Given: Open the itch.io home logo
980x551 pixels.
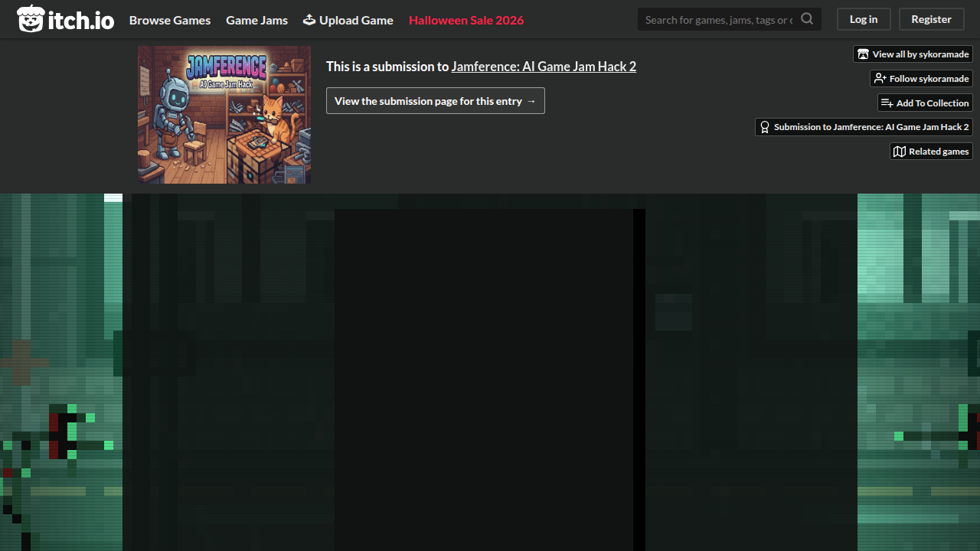Looking at the screenshot, I should coord(66,19).
